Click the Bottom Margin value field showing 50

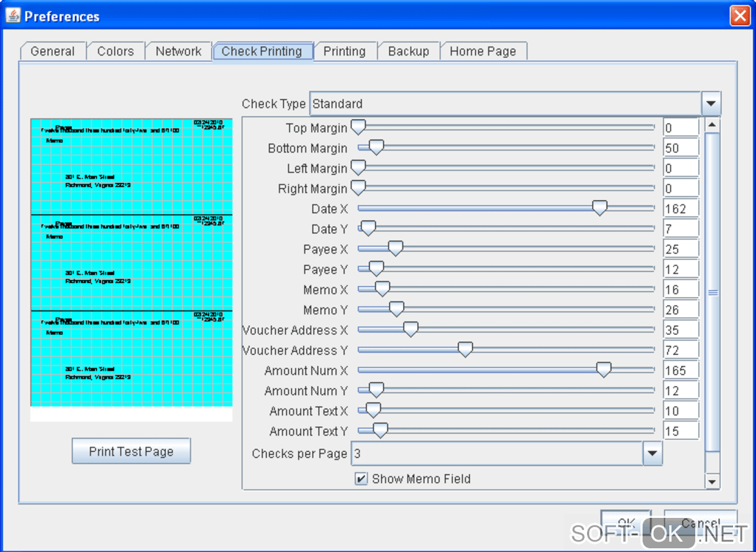(x=681, y=148)
